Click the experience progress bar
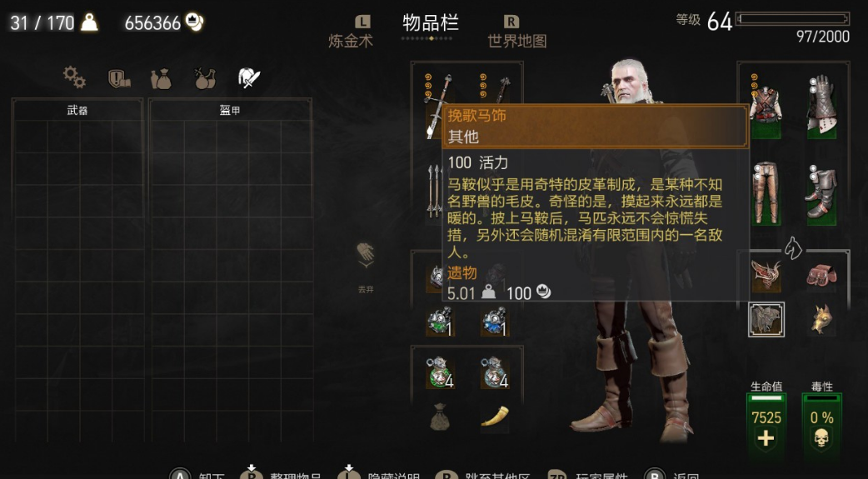The height and width of the screenshot is (479, 868). [793, 19]
